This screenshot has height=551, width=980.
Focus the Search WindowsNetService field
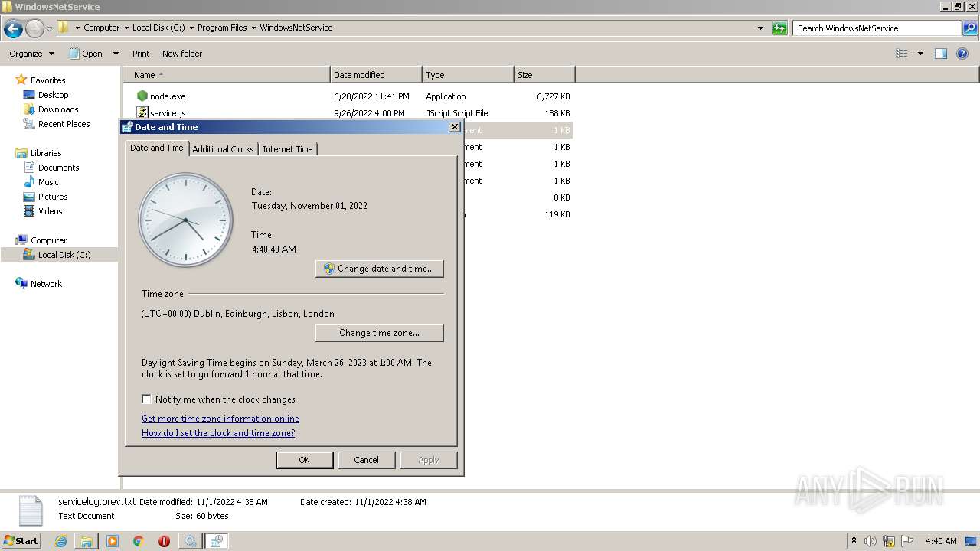coord(877,28)
